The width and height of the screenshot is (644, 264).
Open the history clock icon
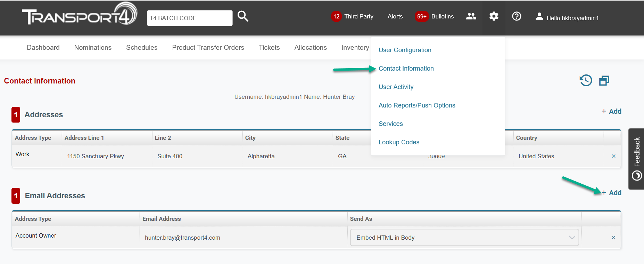[x=586, y=80]
